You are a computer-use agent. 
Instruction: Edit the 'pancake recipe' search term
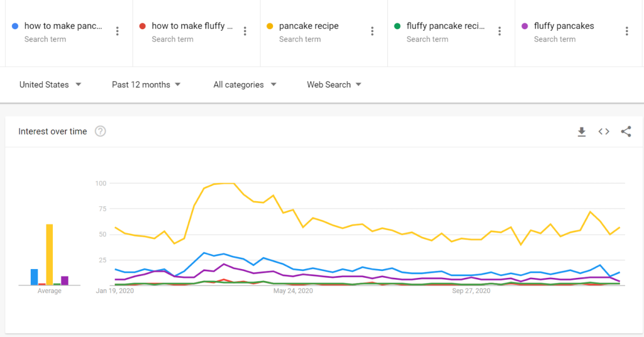(x=309, y=26)
